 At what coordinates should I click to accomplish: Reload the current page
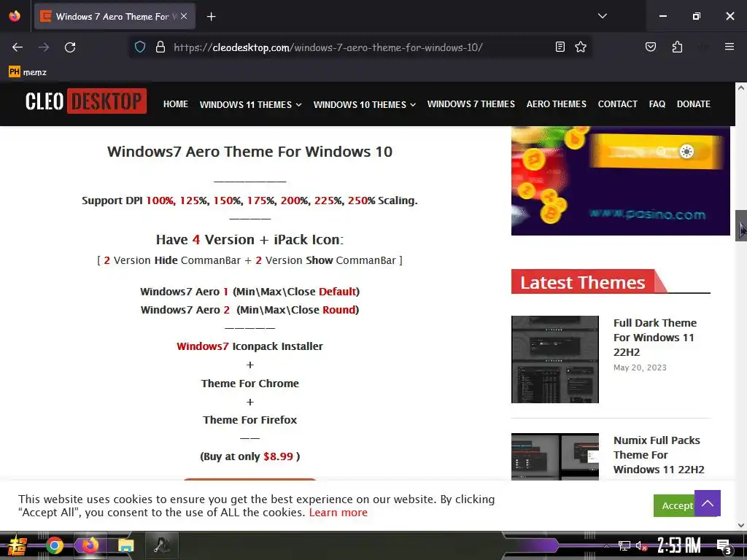(70, 47)
